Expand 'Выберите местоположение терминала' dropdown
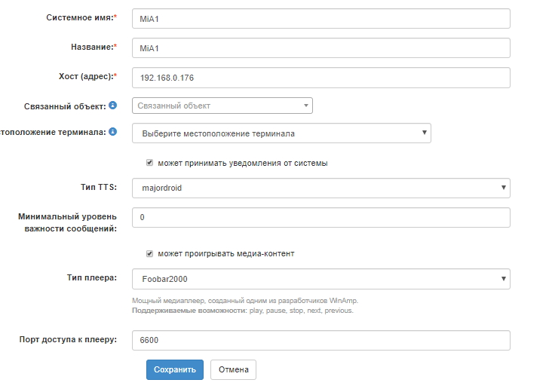Image resolution: width=549 pixels, height=392 pixels. click(281, 133)
